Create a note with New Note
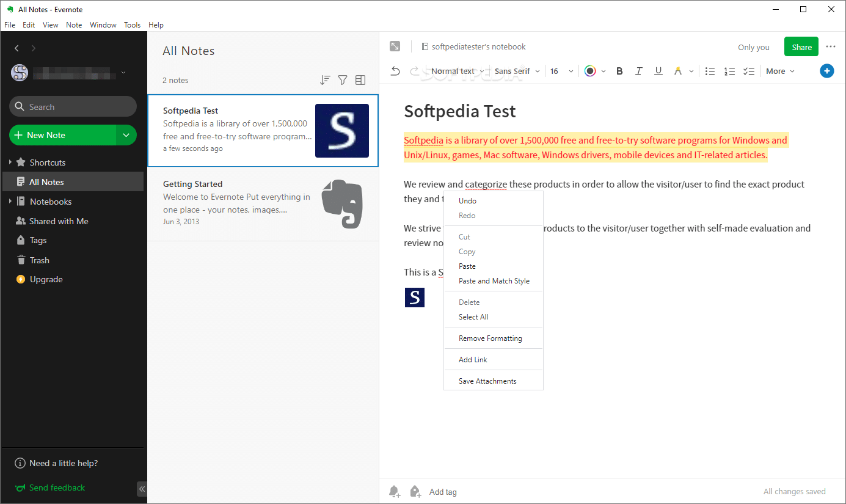 click(x=63, y=135)
